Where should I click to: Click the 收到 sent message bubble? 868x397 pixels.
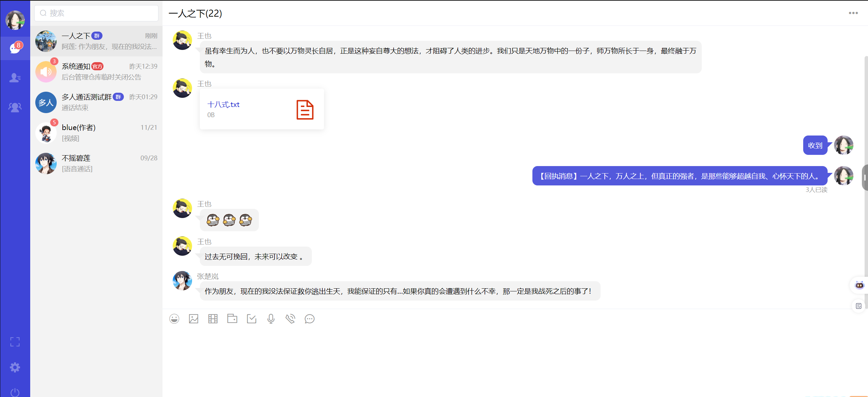tap(815, 145)
